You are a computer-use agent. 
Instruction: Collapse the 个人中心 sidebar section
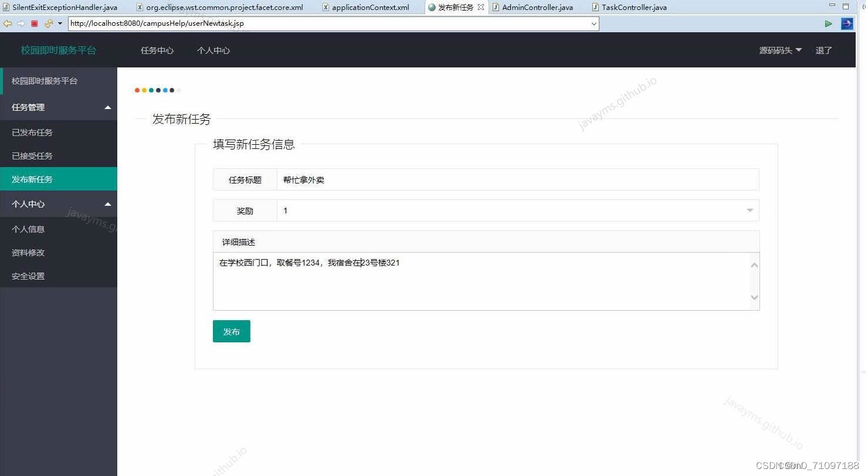[x=108, y=204]
